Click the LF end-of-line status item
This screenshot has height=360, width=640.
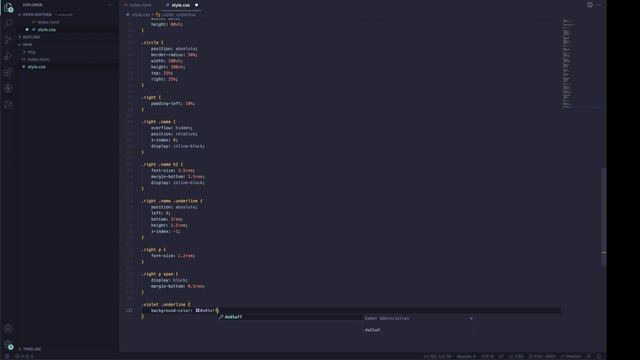501,356
